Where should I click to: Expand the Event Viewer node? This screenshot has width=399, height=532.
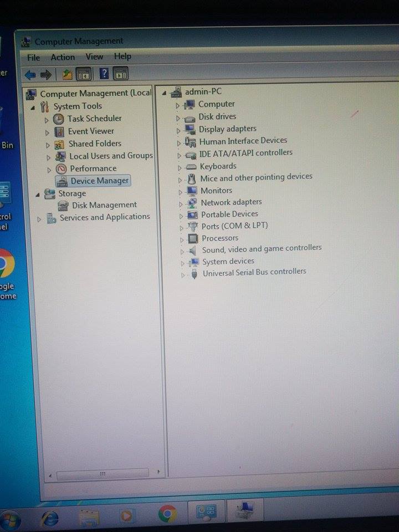(x=47, y=132)
